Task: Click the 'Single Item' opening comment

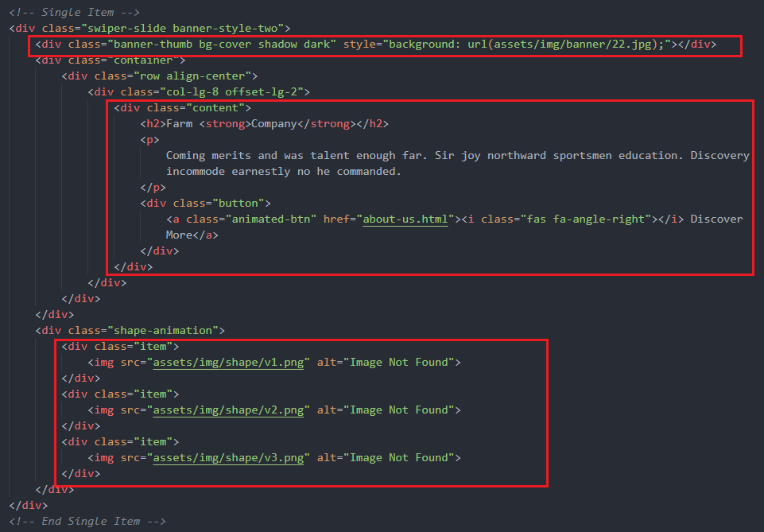Action: tap(75, 12)
